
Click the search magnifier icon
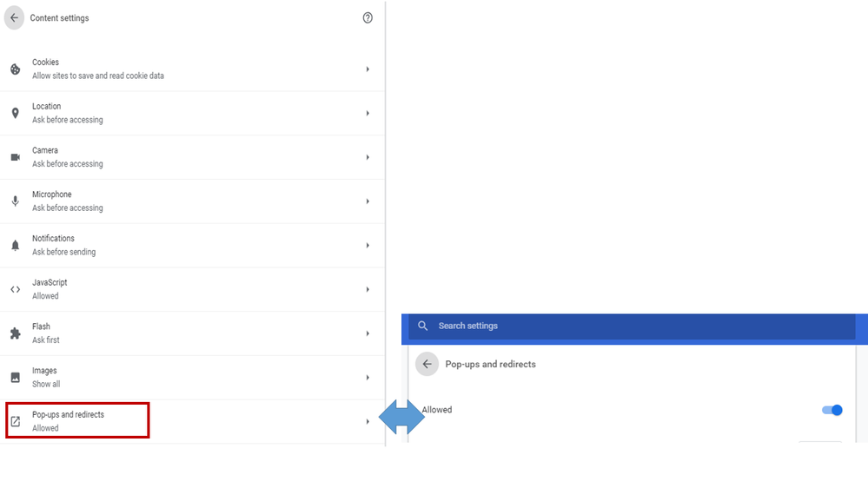click(423, 326)
